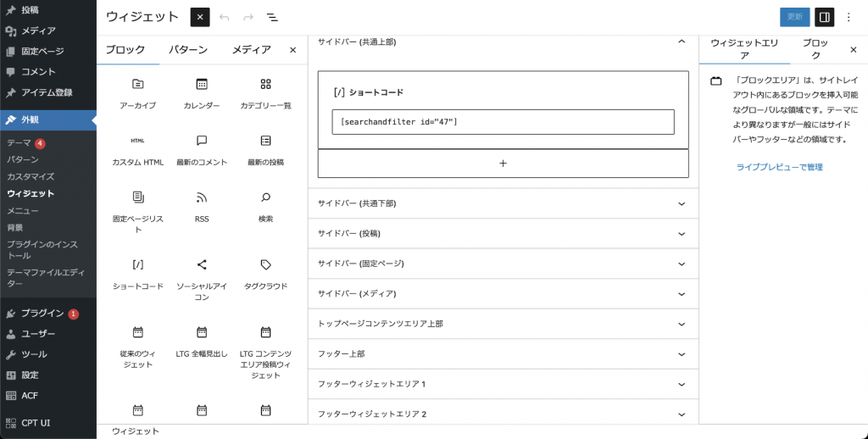Open プラグイン in the admin menu
This screenshot has width=868, height=439.
pyautogui.click(x=42, y=314)
